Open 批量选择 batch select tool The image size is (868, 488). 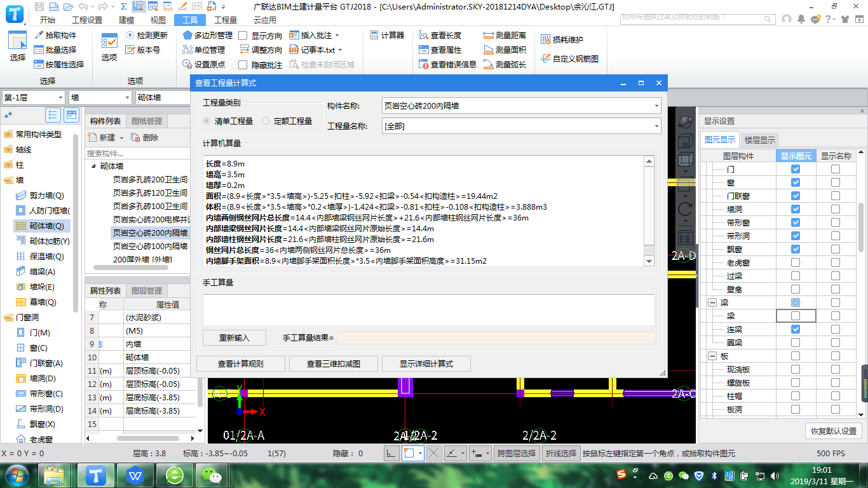56,50
